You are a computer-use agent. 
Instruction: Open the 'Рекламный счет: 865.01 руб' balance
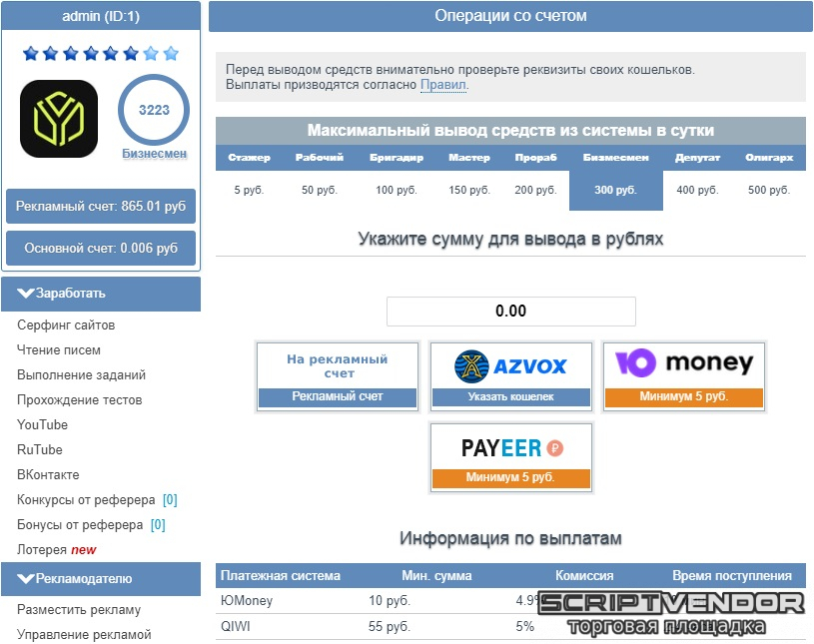pyautogui.click(x=101, y=207)
